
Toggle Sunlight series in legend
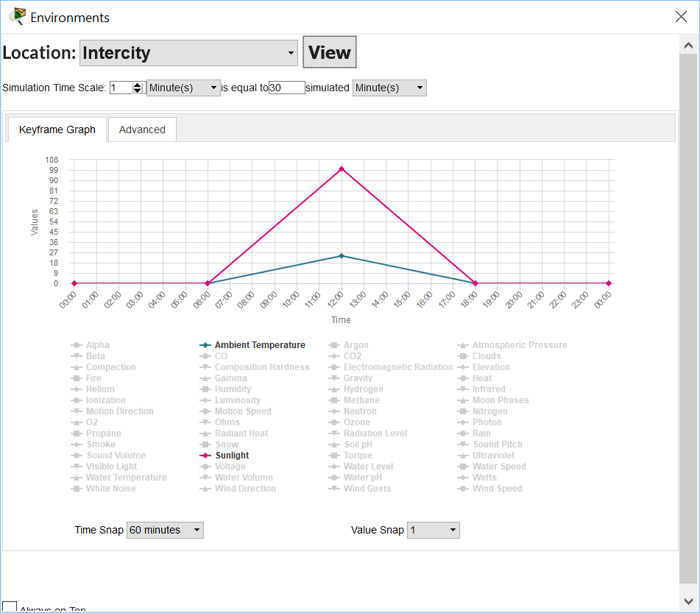[232, 456]
